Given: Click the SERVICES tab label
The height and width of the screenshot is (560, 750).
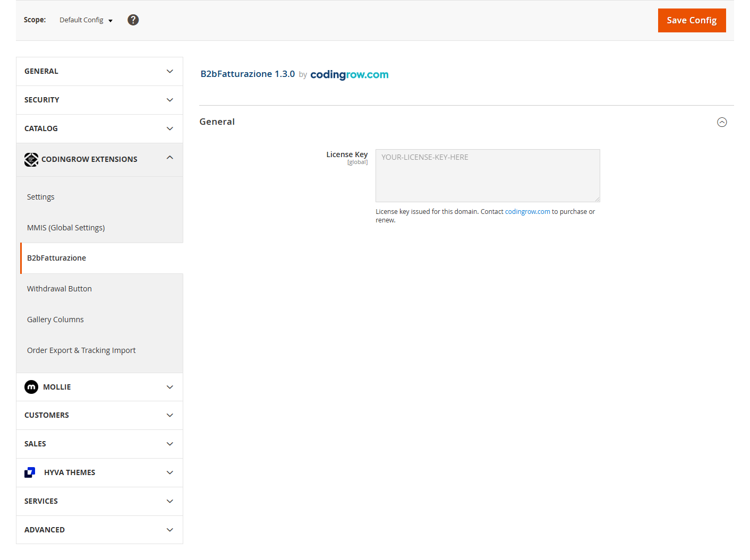Looking at the screenshot, I should [41, 501].
